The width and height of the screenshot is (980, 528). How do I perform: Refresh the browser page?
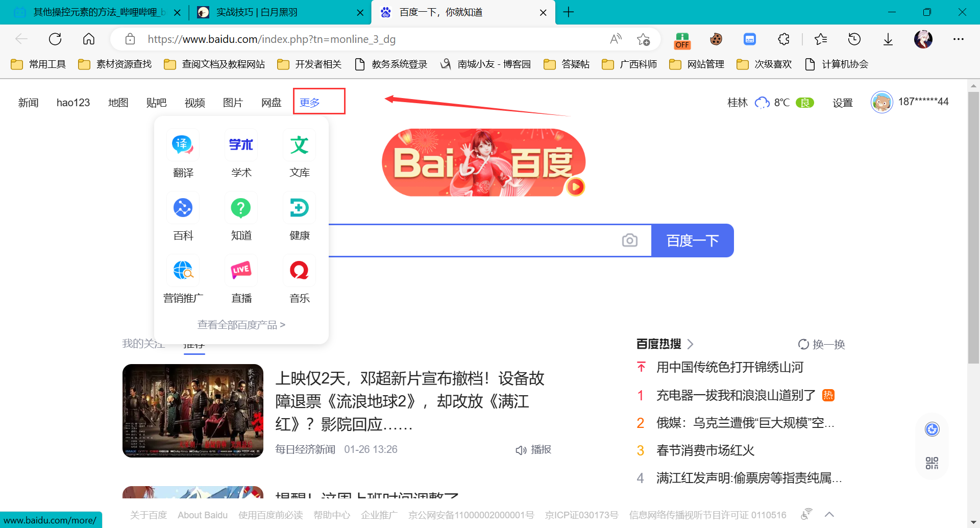click(x=55, y=39)
